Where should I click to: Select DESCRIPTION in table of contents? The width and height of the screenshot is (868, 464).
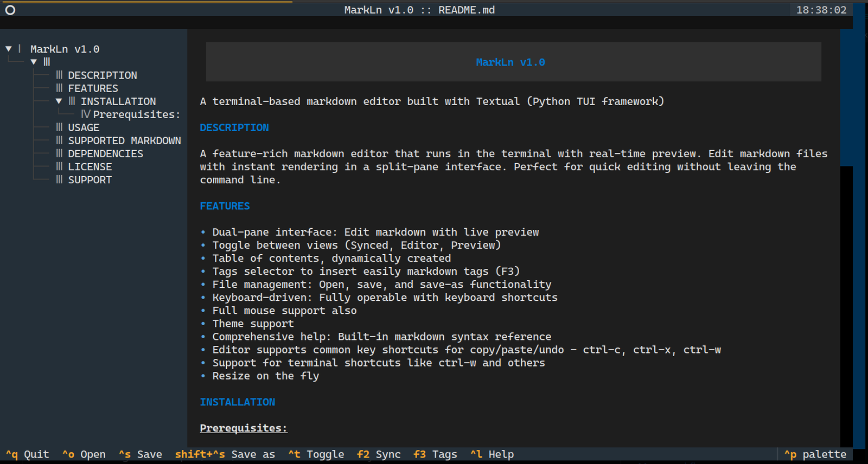tap(103, 75)
